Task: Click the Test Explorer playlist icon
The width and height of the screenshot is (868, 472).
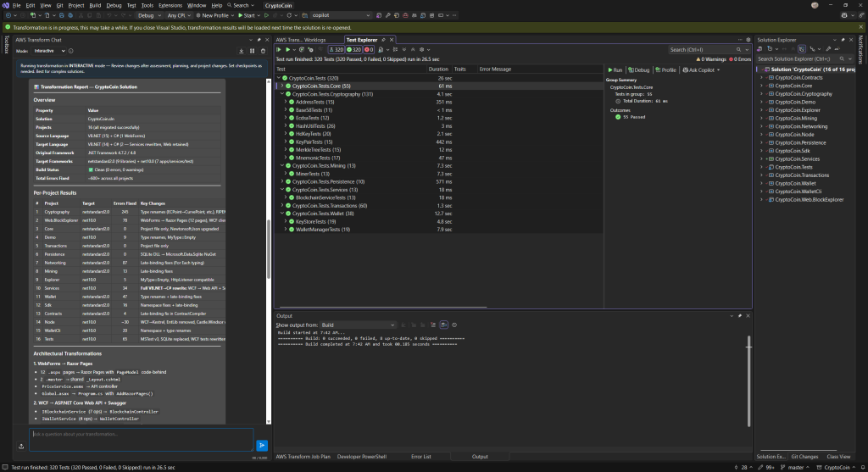Action: click(x=381, y=49)
